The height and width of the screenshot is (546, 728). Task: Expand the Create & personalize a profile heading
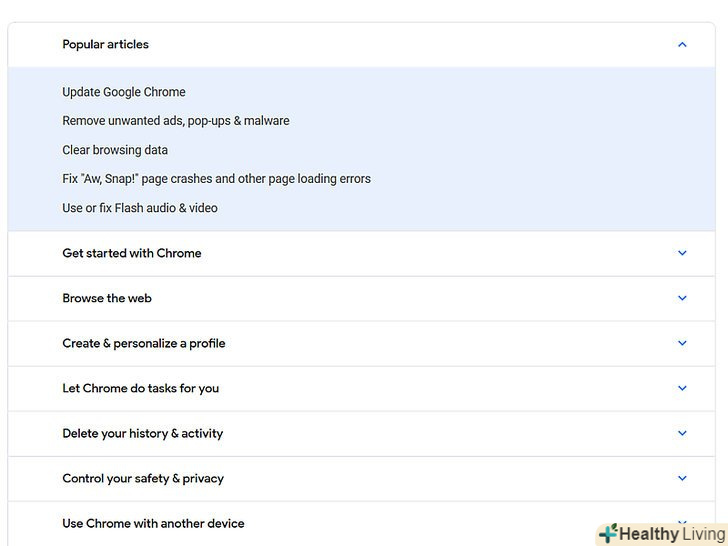tap(144, 343)
